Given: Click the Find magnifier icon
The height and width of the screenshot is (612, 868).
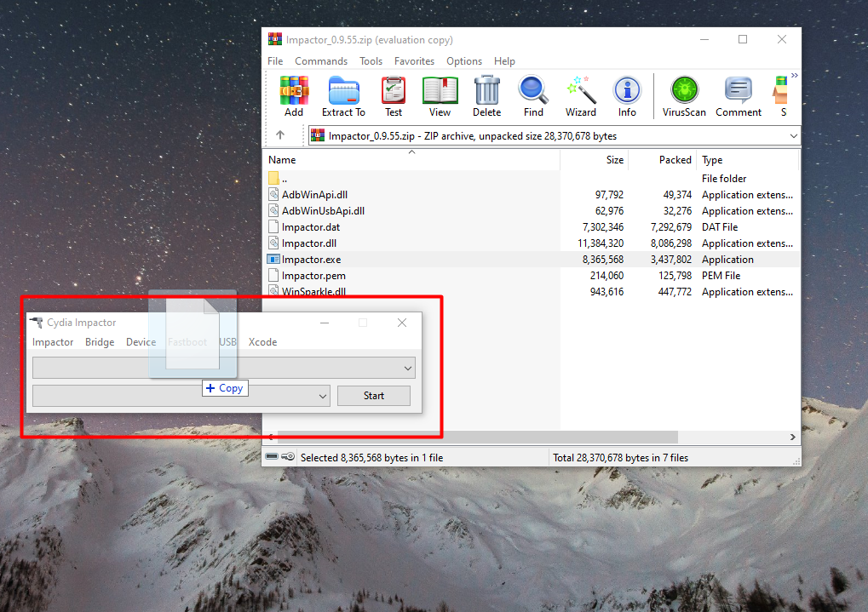Looking at the screenshot, I should click(x=533, y=95).
